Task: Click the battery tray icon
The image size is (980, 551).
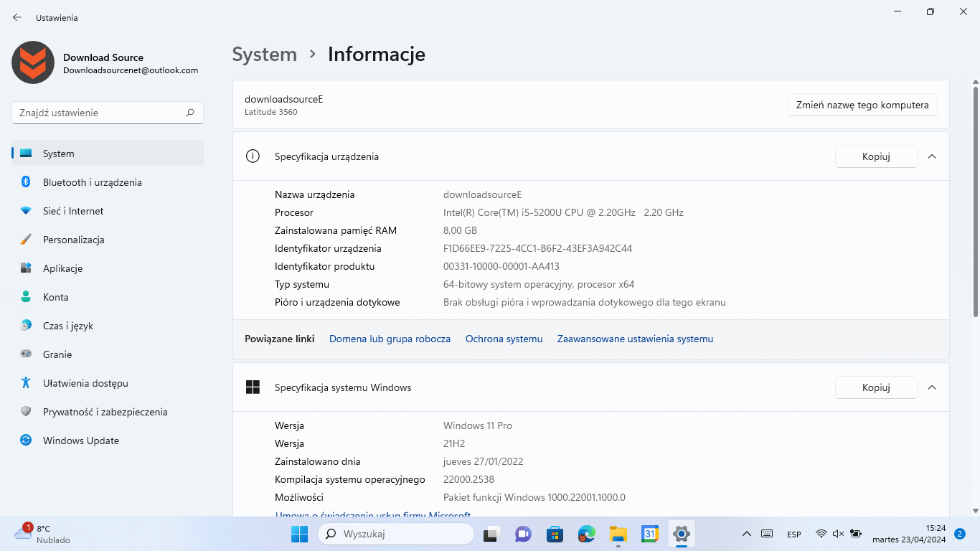Action: point(855,534)
